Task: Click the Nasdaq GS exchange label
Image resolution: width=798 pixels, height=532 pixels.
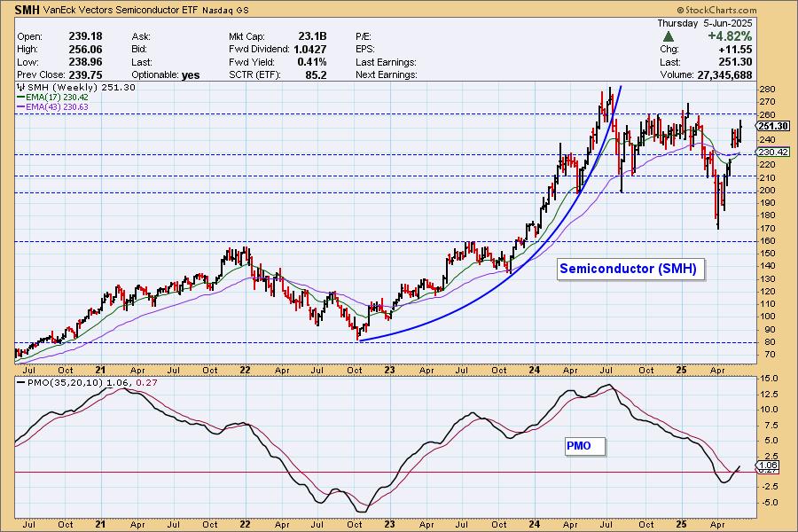Action: click(x=225, y=11)
